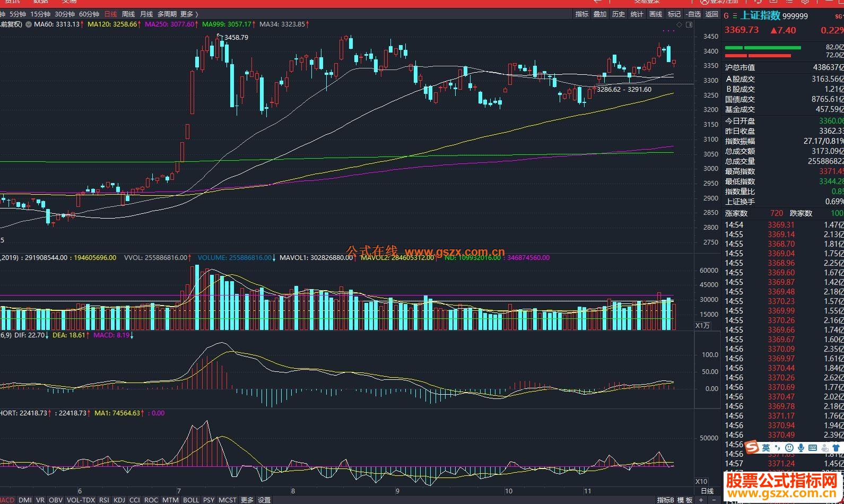Click the MA34: 3323.85 label
844x504 pixels.
point(283,24)
